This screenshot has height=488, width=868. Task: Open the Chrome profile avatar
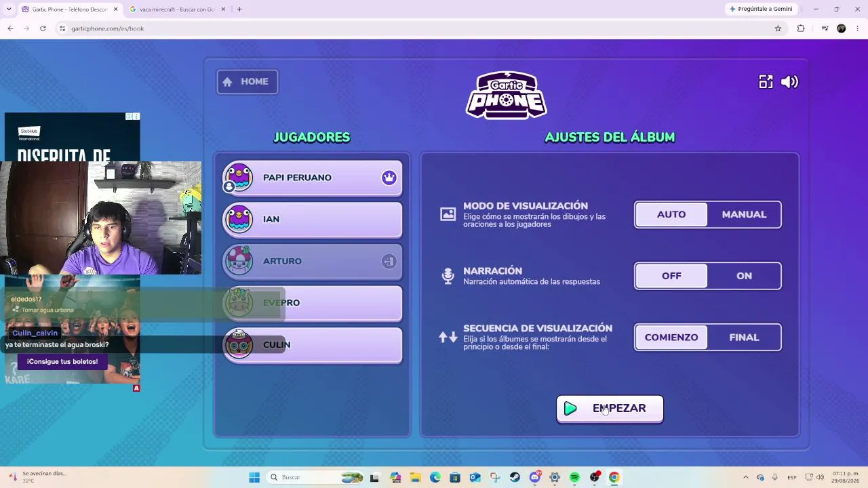click(x=842, y=28)
